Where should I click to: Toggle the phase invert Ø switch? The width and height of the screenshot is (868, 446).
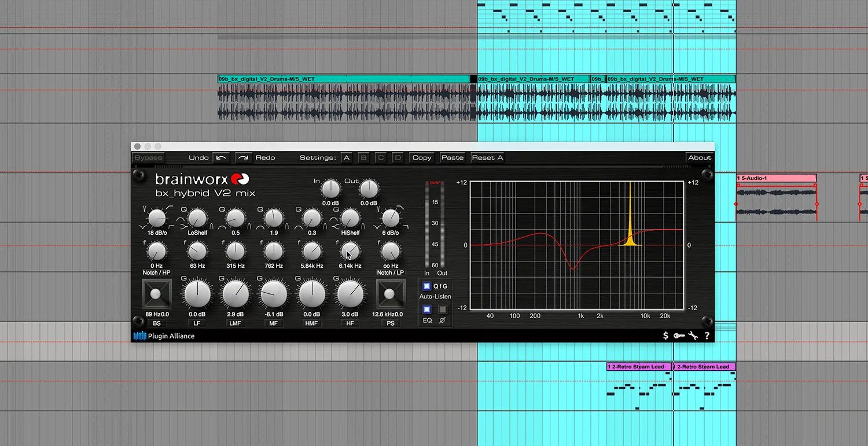tap(443, 309)
